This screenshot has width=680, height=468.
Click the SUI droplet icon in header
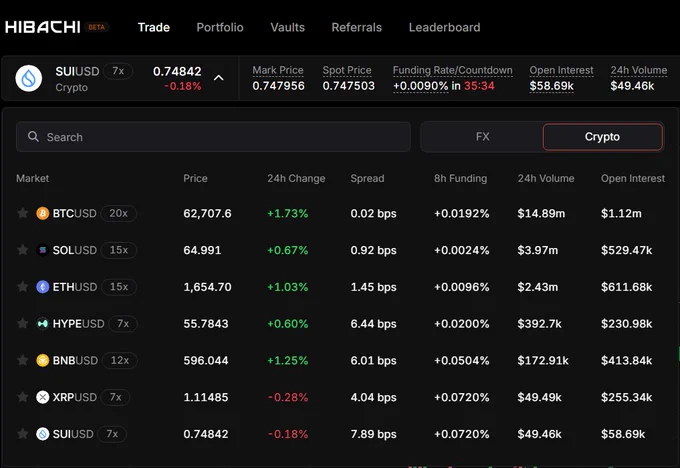click(29, 79)
